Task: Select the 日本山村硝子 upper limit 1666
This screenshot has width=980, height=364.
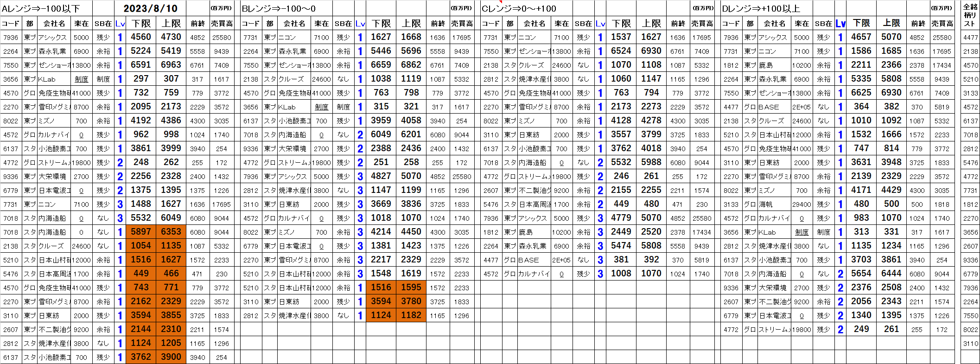Action: (x=891, y=134)
